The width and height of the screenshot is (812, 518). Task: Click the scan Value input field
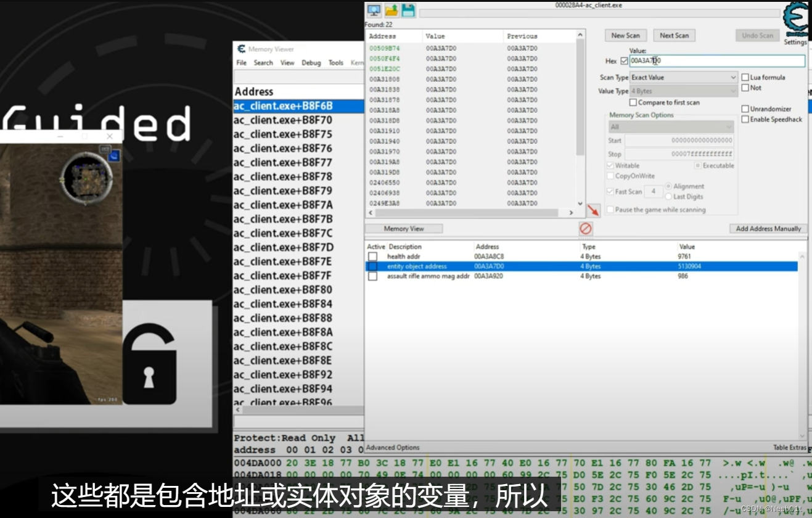[x=717, y=61]
